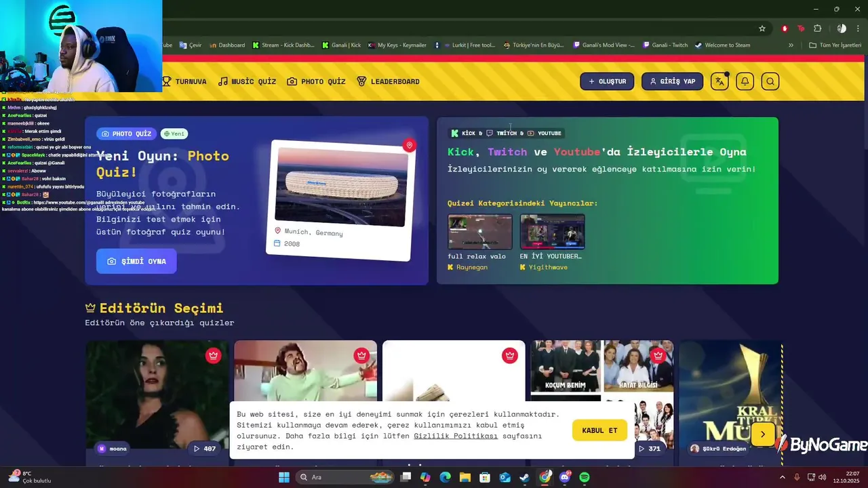Open the moana quiz card
Viewport: 868px width, 488px height.
(157, 403)
